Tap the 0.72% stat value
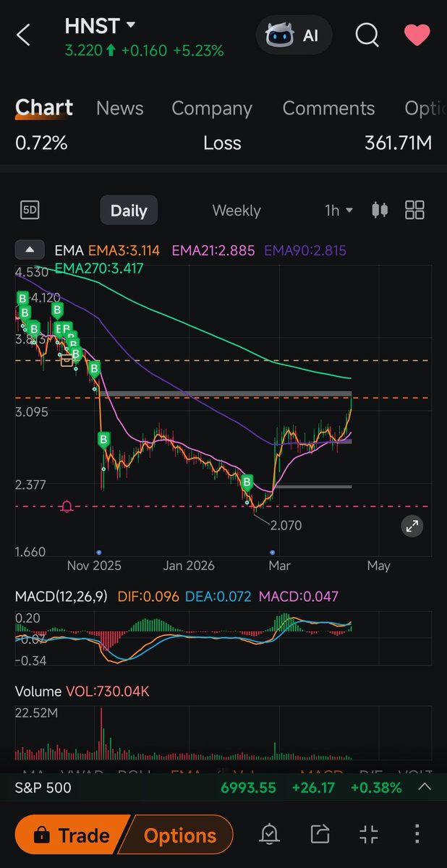This screenshot has height=868, width=447. (41, 143)
